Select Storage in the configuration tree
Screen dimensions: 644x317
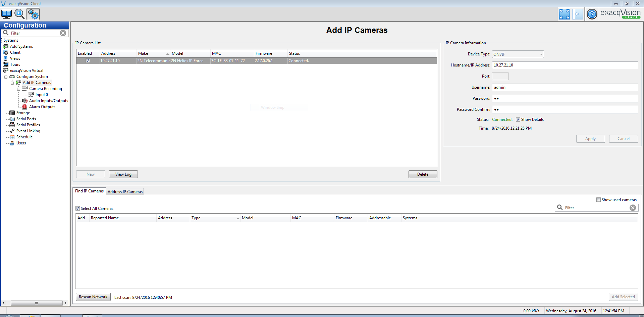click(23, 113)
